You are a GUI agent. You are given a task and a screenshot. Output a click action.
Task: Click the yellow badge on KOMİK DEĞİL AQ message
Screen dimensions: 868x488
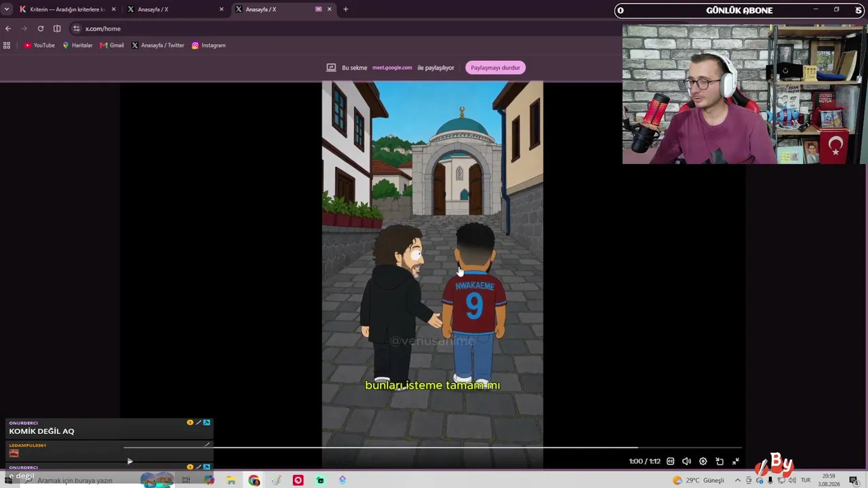click(x=190, y=422)
